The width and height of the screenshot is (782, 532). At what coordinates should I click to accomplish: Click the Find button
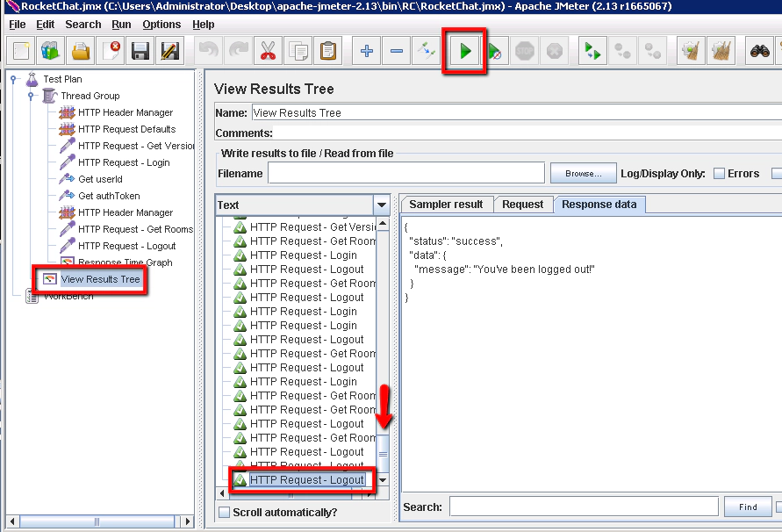pyautogui.click(x=748, y=507)
